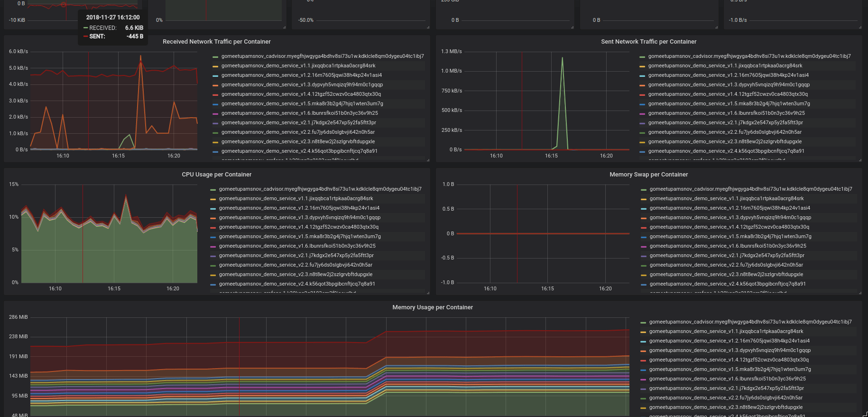This screenshot has width=868, height=417.
Task: Toggle cadvisor series in Sent Network Traffic legend
Action: (x=749, y=56)
